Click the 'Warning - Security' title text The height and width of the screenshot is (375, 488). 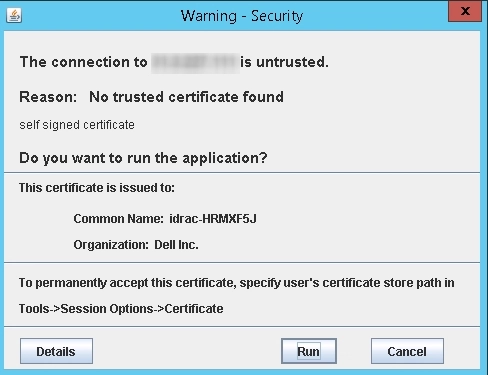click(x=242, y=16)
